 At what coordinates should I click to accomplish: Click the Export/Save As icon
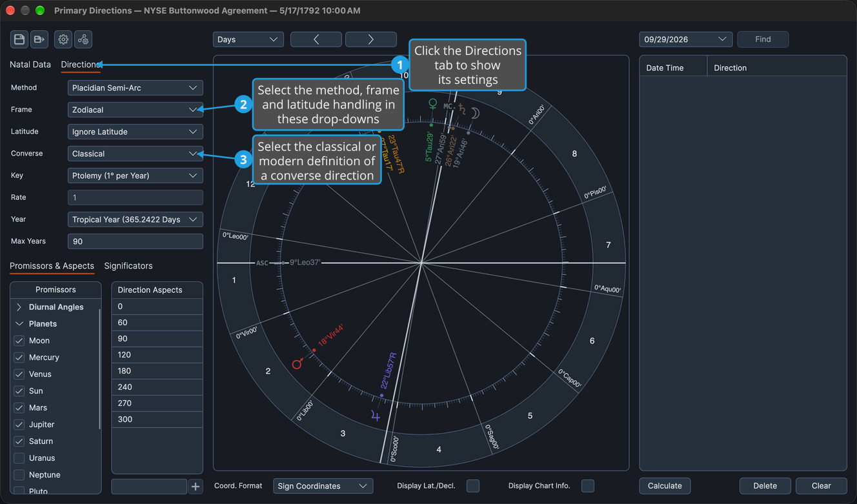point(39,39)
